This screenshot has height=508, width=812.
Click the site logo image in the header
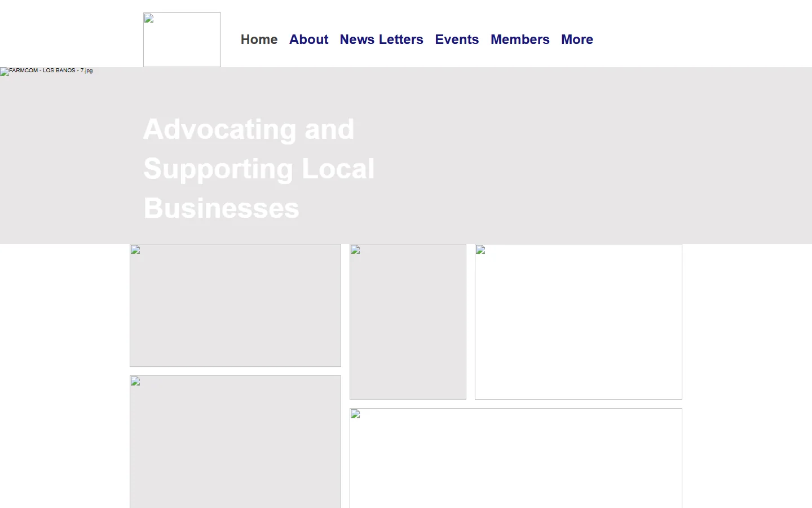point(182,40)
